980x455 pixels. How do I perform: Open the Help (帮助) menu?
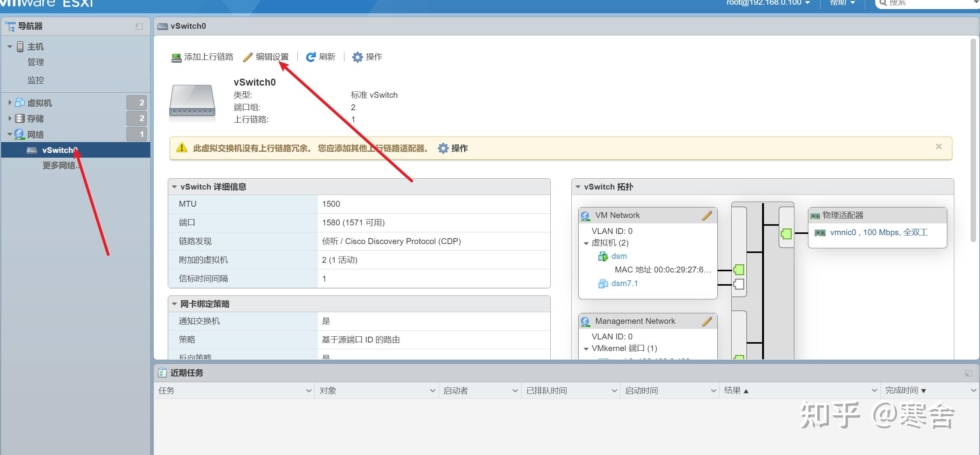pyautogui.click(x=842, y=3)
